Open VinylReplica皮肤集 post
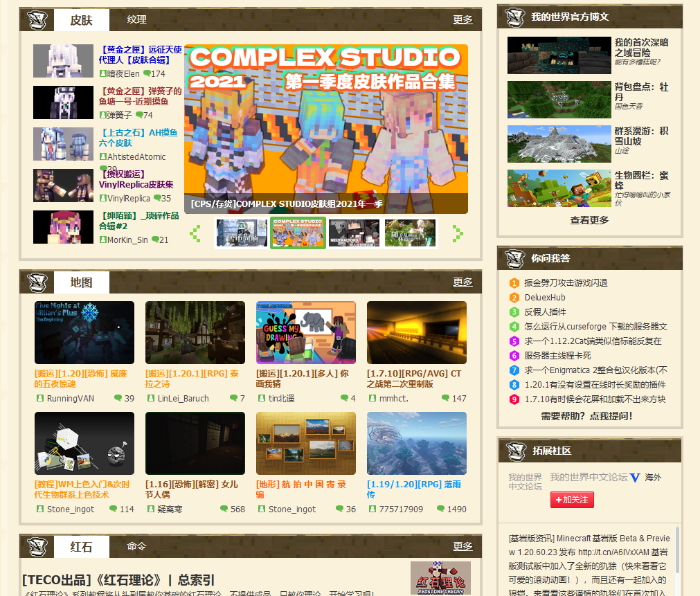 pyautogui.click(x=136, y=179)
